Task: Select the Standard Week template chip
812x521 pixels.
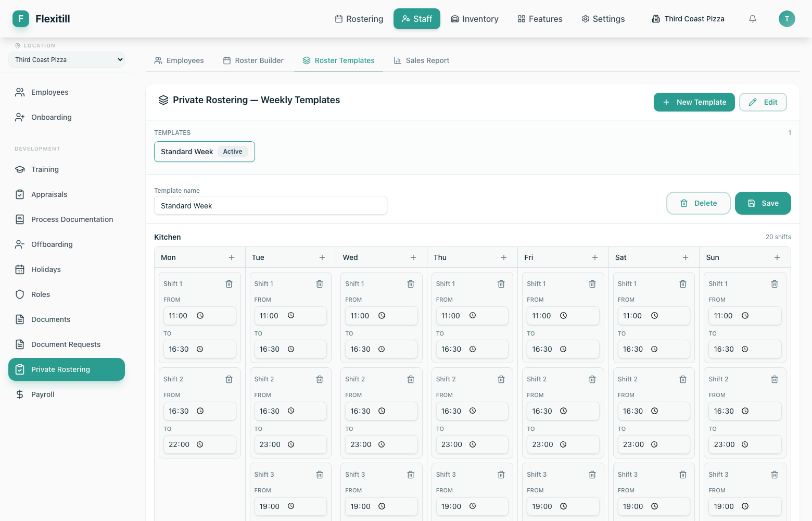Action: click(x=205, y=152)
